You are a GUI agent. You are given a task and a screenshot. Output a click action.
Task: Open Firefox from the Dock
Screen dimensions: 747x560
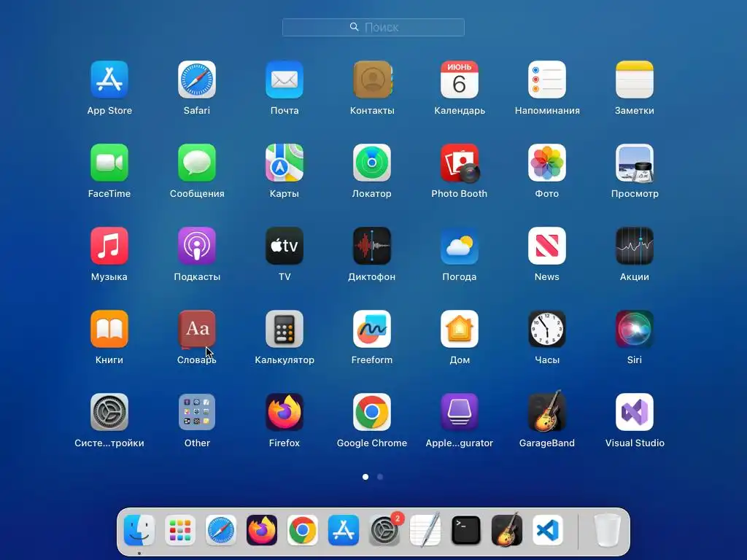pos(262,530)
